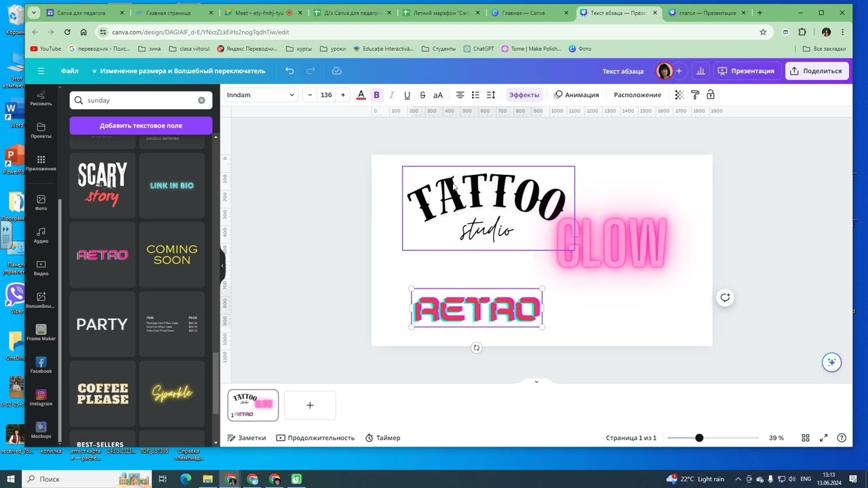Viewport: 868px width, 488px height.
Task: Toggle italic formatting
Action: point(392,95)
